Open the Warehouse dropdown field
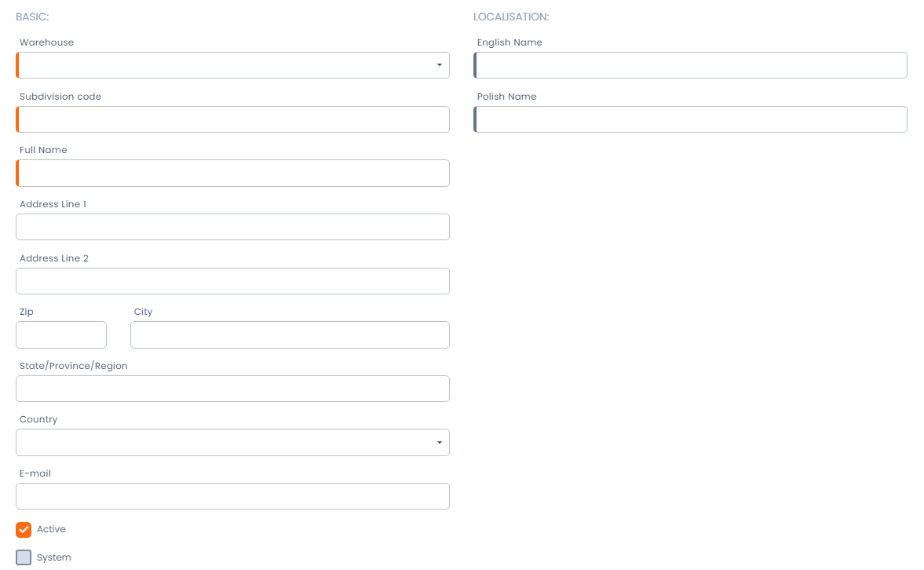Screen dimensions: 924x570 click(x=228, y=65)
